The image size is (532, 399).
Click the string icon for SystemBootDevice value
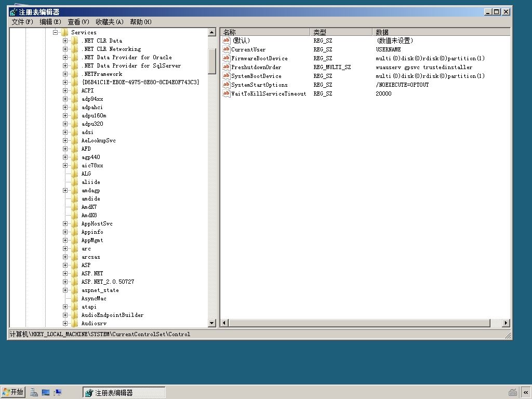[x=227, y=76]
